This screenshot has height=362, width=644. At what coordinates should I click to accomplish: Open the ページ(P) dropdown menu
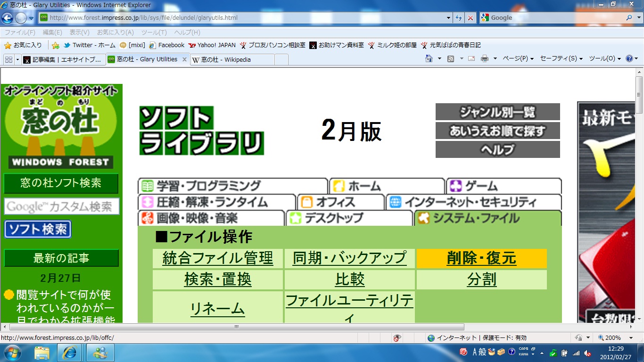(518, 59)
